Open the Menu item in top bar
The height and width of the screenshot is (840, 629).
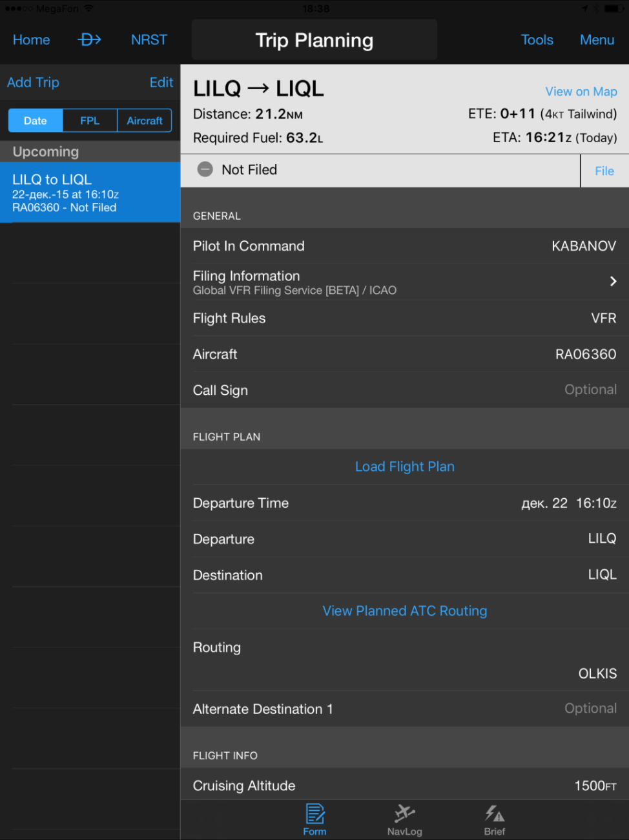point(597,40)
